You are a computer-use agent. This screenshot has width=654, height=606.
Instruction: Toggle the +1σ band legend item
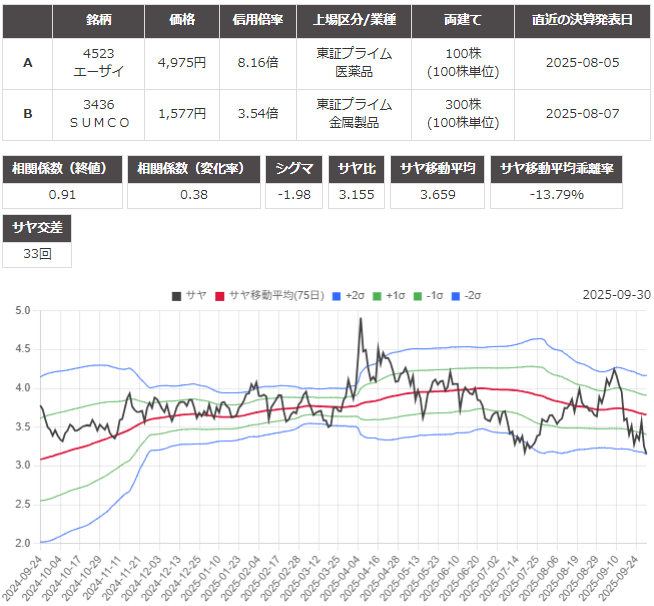[390, 295]
